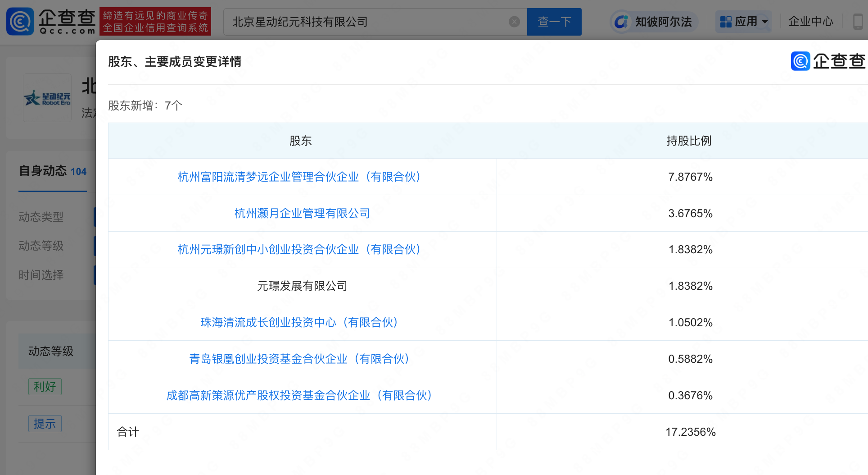Open 杭州富阳流清梦远企业管理合伙企业 link
Viewport: 868px width, 475px height.
click(299, 177)
